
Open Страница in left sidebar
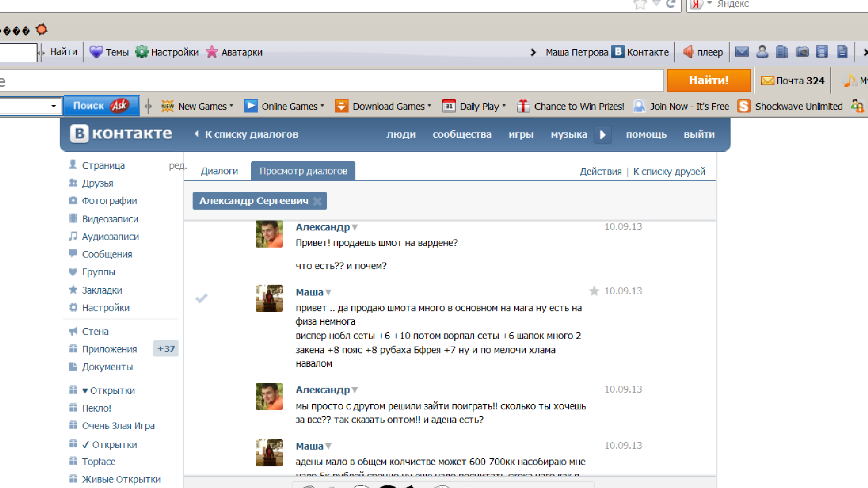click(x=103, y=165)
